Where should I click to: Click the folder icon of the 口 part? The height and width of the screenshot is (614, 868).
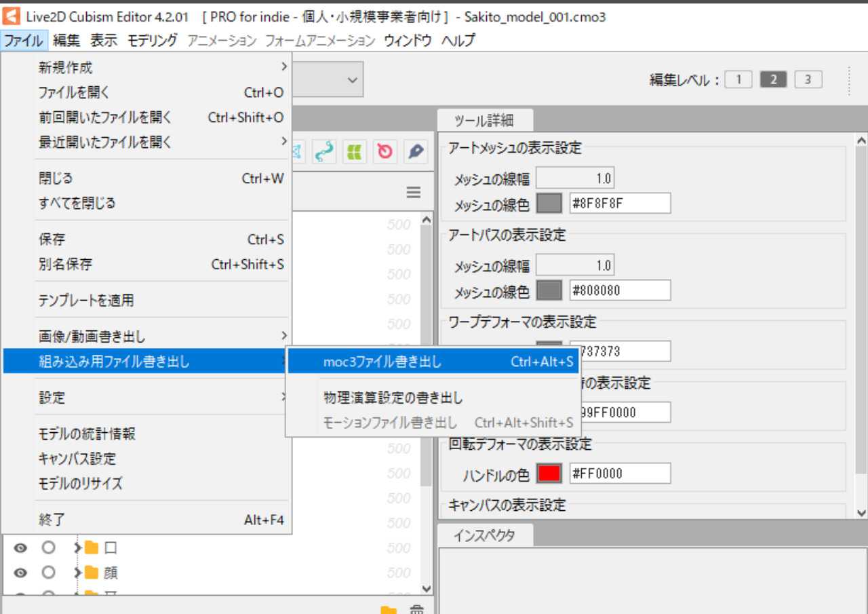[x=92, y=548]
